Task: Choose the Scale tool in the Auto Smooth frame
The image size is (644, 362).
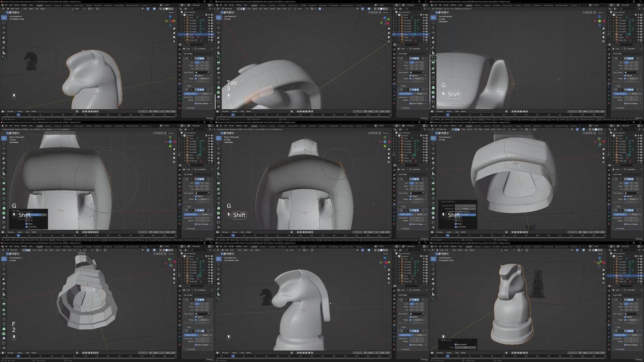Action: 433,279
